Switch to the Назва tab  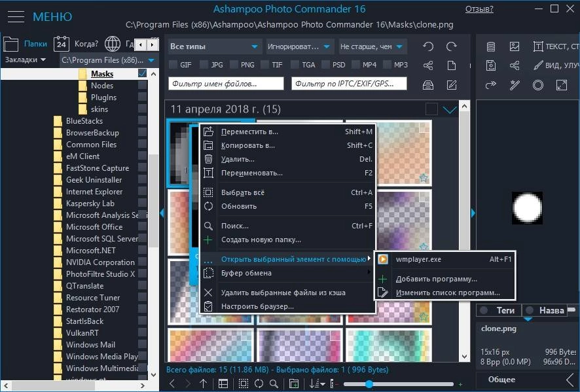click(545, 310)
